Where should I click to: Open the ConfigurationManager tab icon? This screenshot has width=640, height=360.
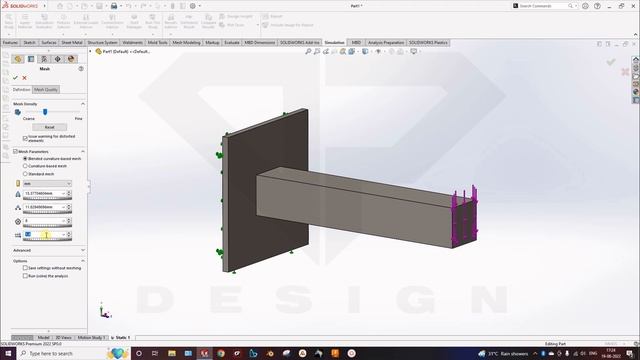click(x=44, y=59)
